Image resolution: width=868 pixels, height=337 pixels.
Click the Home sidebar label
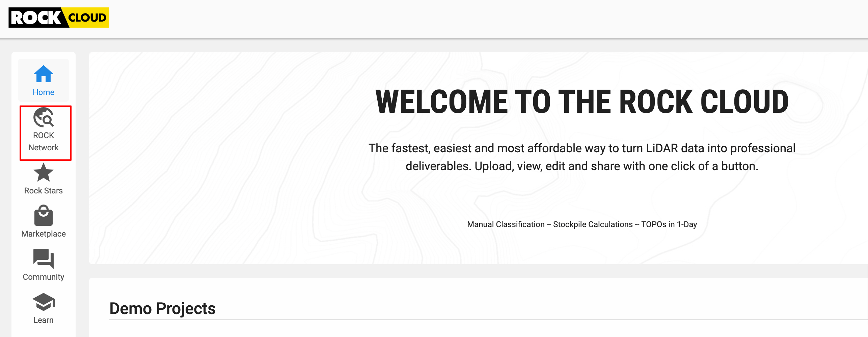click(x=44, y=92)
